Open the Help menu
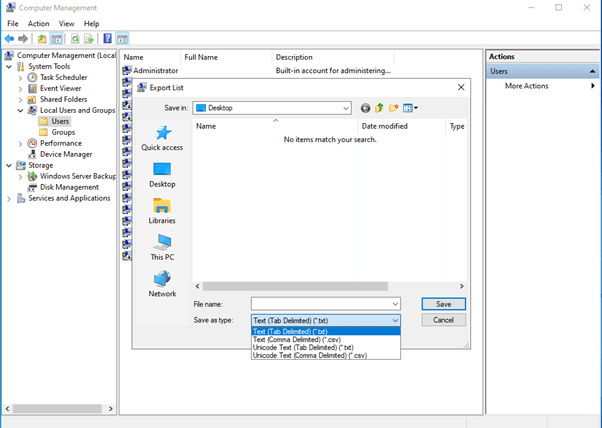 (x=91, y=24)
